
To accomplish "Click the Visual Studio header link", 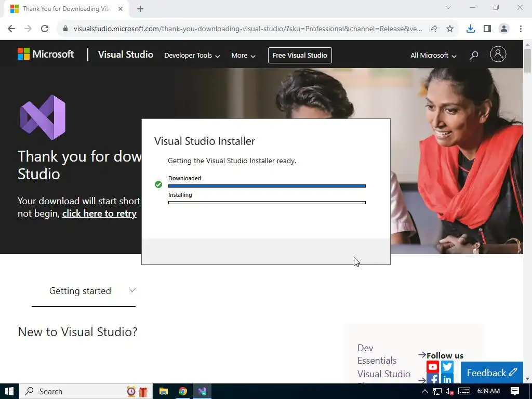I will click(x=126, y=55).
